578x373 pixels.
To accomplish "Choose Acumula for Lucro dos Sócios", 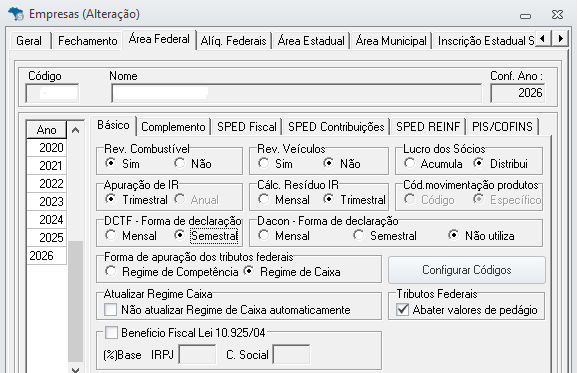I will (433, 164).
